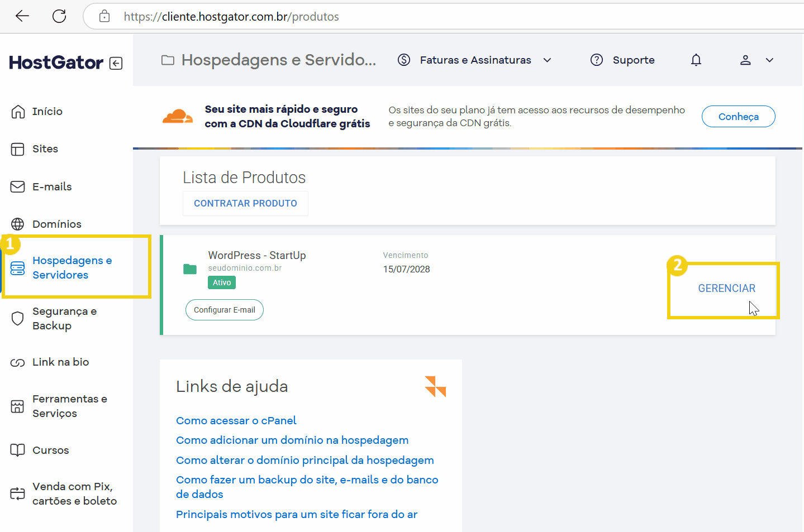Click the WordPress - StartUp product name
The width and height of the screenshot is (804, 532).
pos(257,255)
